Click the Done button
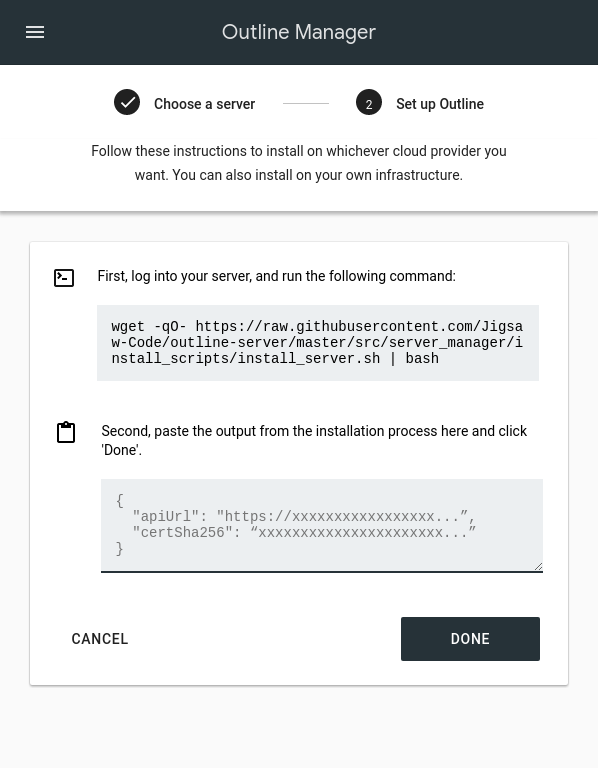This screenshot has height=768, width=598. coord(470,639)
